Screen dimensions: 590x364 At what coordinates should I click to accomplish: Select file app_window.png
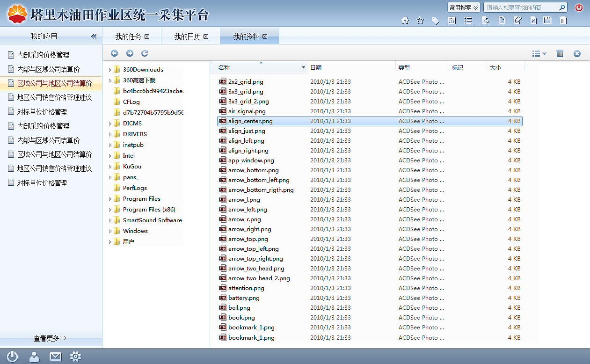click(x=251, y=160)
